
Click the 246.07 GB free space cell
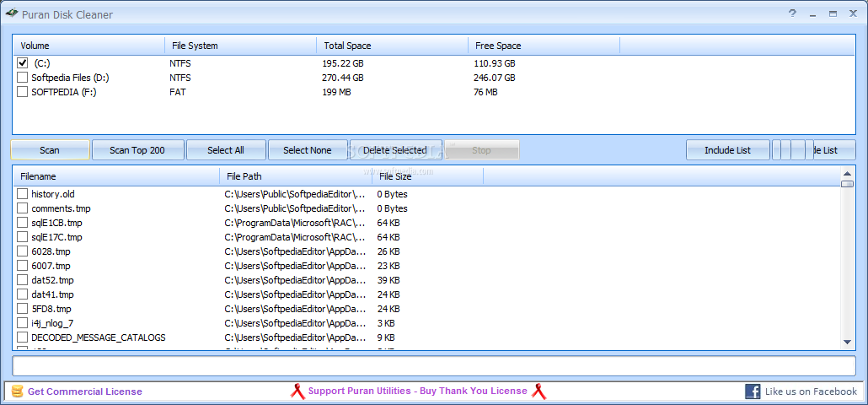coord(495,78)
